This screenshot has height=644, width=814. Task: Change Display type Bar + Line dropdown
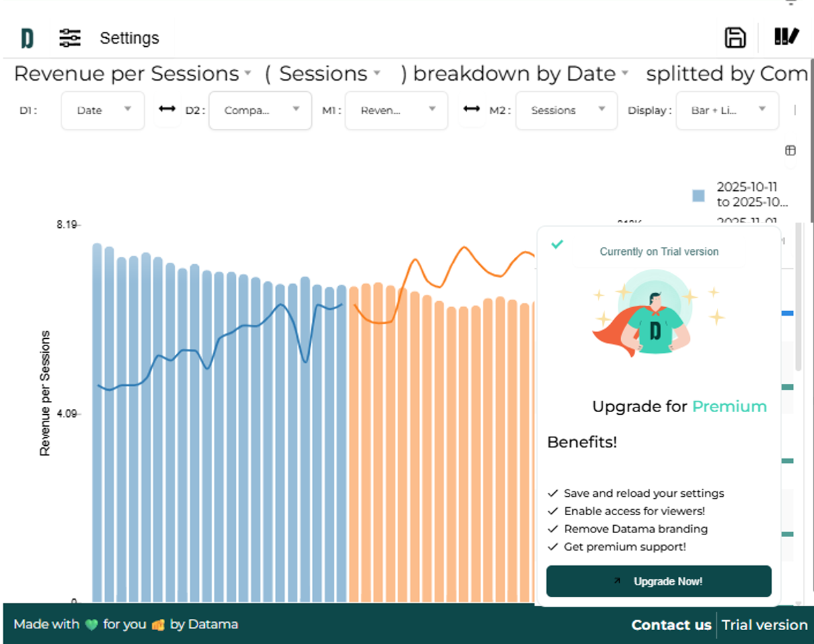point(727,110)
